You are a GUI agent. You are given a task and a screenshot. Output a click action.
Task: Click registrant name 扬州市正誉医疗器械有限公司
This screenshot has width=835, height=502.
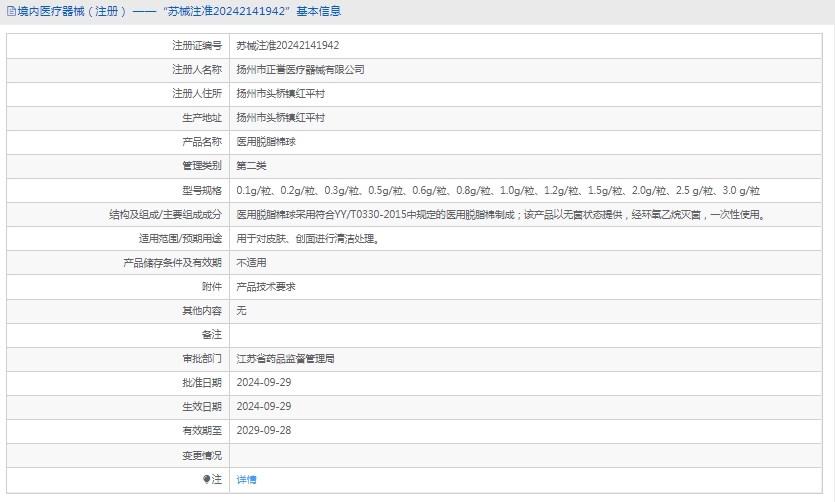pos(300,70)
